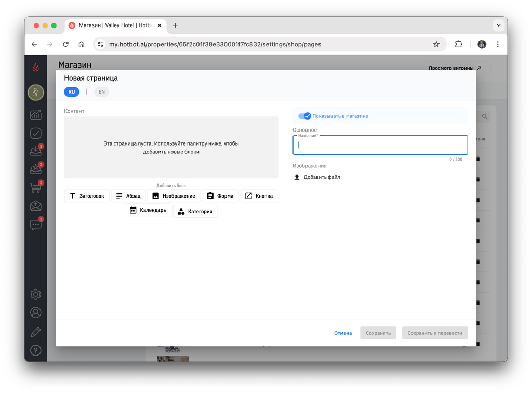This screenshot has width=532, height=394.
Task: Open the chat bubble icon with badge 1
Action: tap(36, 224)
